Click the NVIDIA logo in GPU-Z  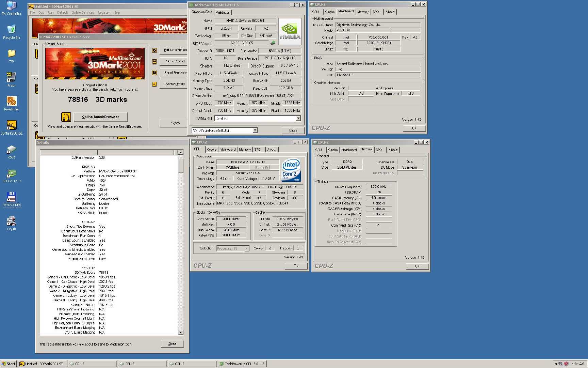click(x=290, y=32)
